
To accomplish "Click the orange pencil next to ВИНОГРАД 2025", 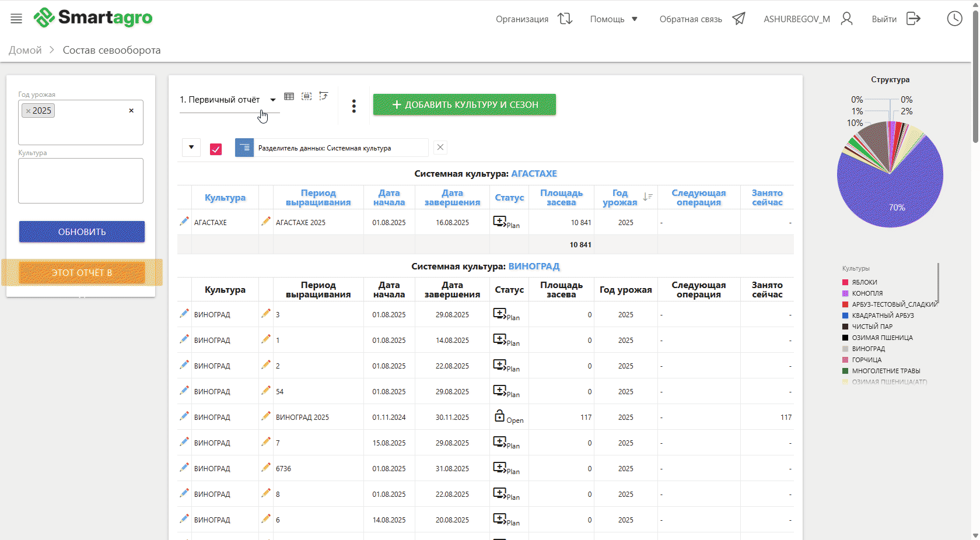I will tap(266, 416).
